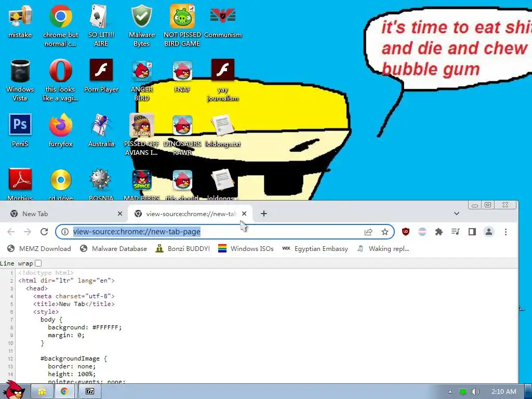This screenshot has width=532, height=399.
Task: Open the 'Waking repl...' bookmark
Action: (x=383, y=249)
